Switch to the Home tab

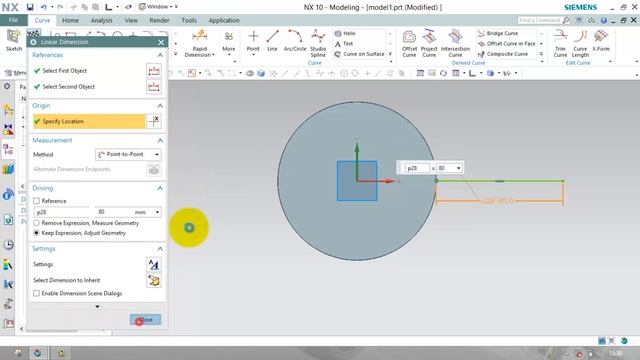click(x=70, y=20)
